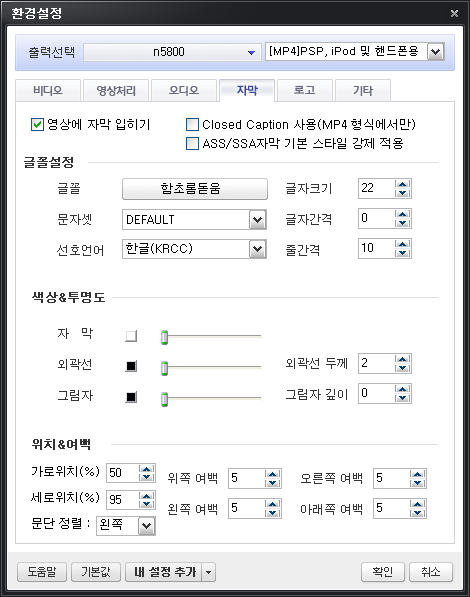The image size is (470, 597).
Task: Enable Closed Caption 사용 checkbox
Action: pyautogui.click(x=192, y=124)
